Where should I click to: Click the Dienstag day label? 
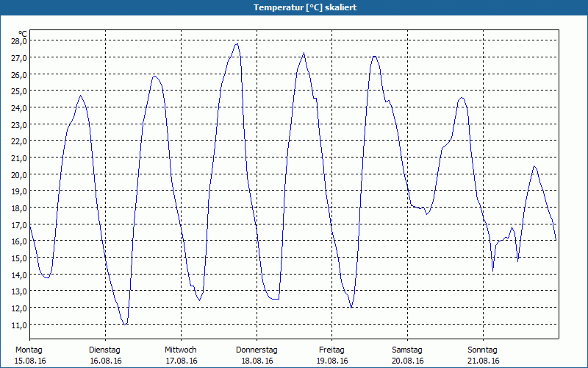click(x=104, y=350)
